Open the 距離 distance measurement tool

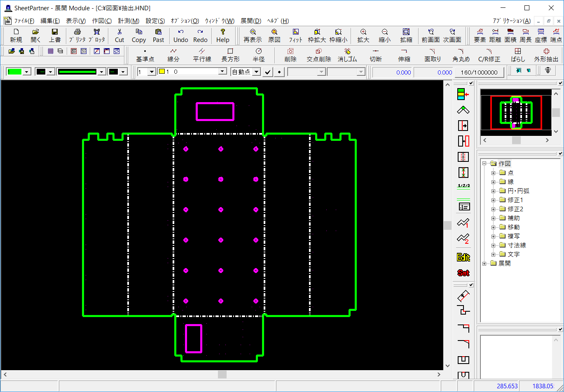click(x=495, y=36)
